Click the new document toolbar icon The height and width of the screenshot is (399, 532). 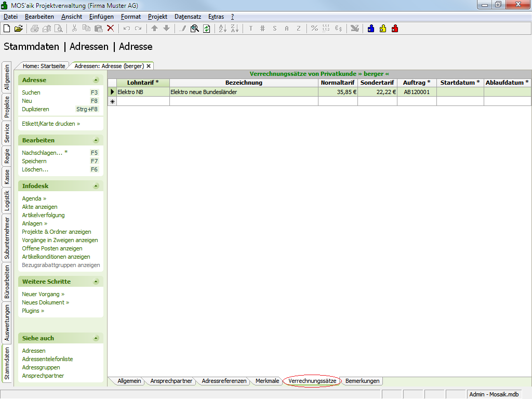coord(7,29)
